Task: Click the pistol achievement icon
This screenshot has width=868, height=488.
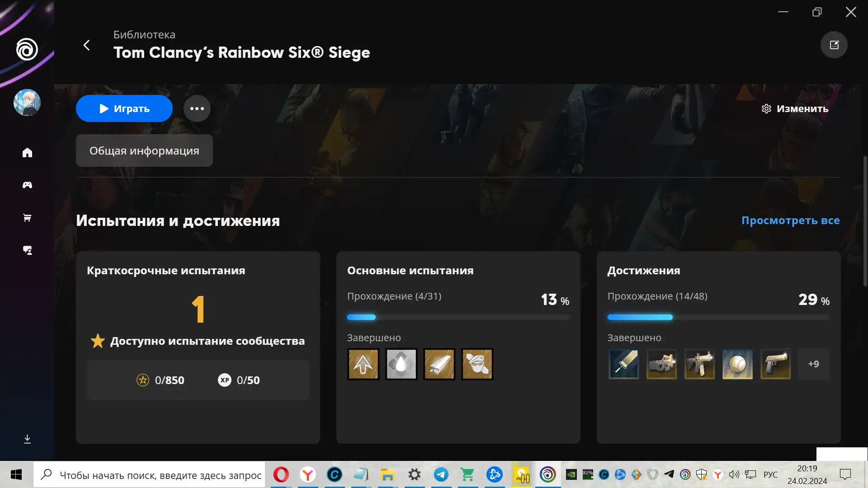Action: tap(776, 364)
